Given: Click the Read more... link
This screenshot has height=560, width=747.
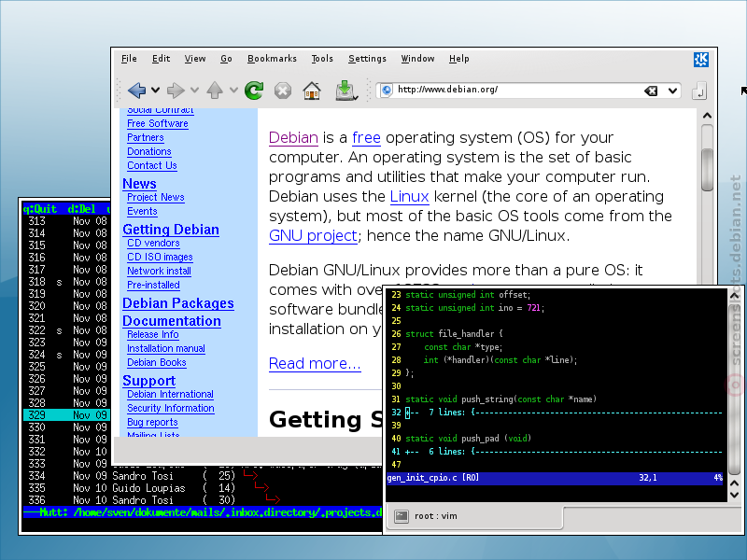Looking at the screenshot, I should (x=315, y=363).
